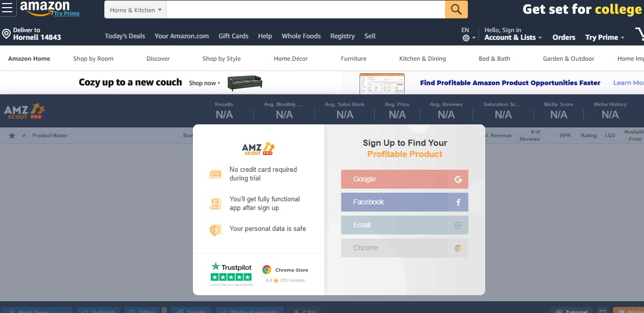This screenshot has height=313, width=644.
Task: Click the Help nav link
Action: [265, 36]
